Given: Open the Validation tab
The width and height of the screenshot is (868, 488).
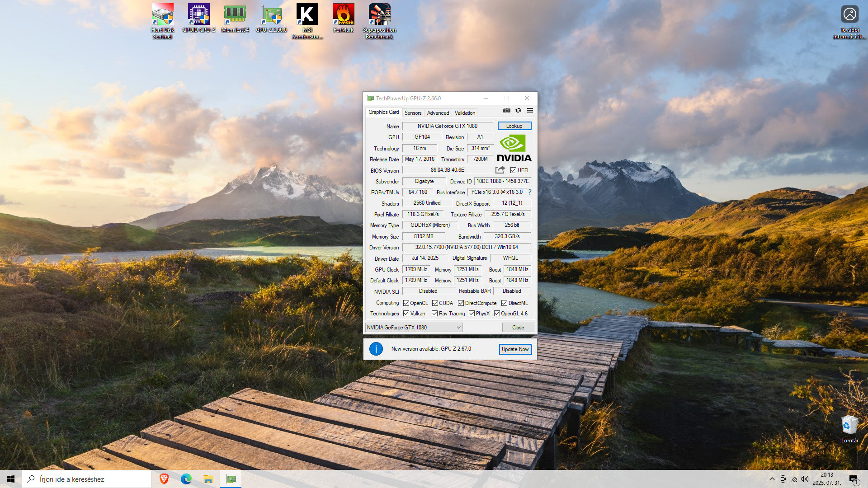Looking at the screenshot, I should (465, 113).
